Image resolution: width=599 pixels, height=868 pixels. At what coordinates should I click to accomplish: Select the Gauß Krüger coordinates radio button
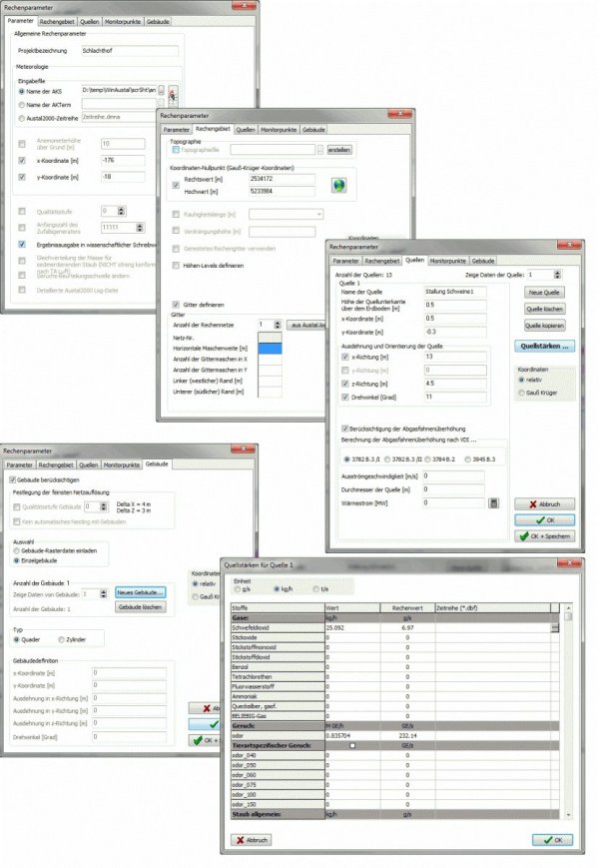pos(522,393)
